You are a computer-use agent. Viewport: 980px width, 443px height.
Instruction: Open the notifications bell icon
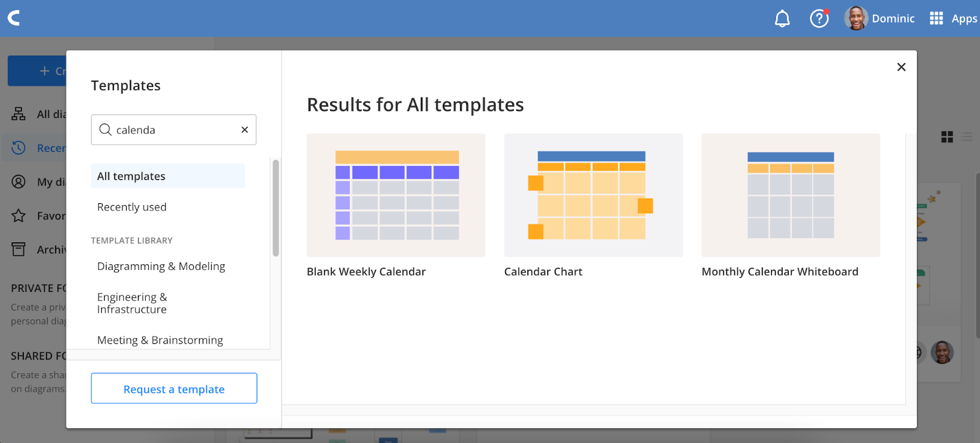[782, 19]
